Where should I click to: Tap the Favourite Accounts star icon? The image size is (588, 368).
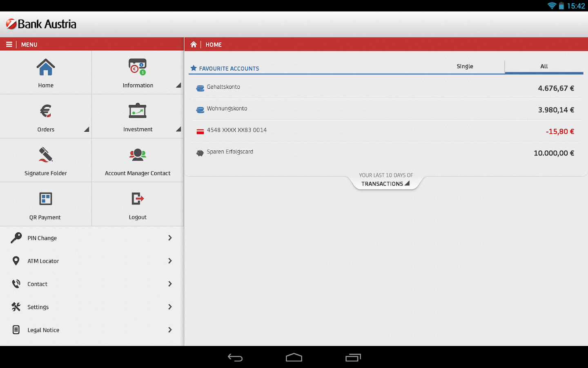[194, 68]
